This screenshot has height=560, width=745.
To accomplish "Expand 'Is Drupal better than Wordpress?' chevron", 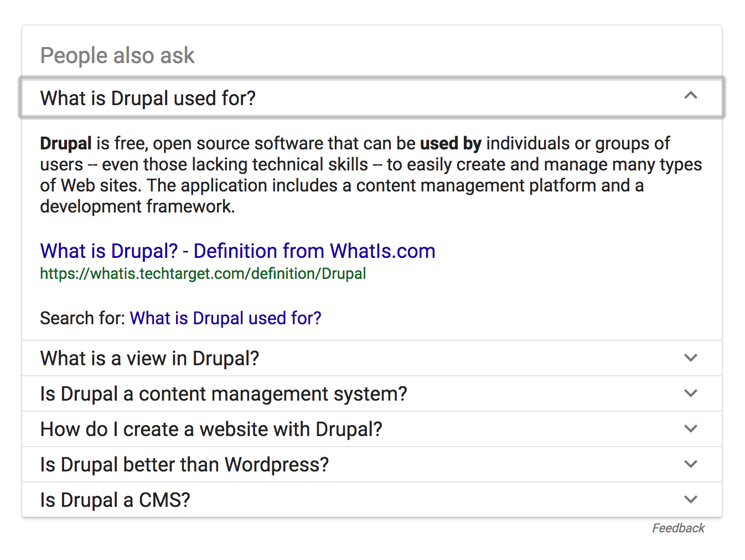I will [690, 464].
